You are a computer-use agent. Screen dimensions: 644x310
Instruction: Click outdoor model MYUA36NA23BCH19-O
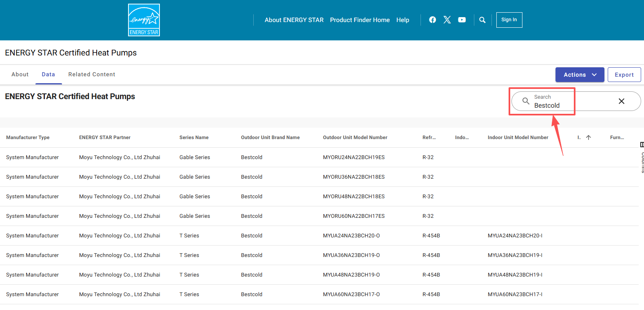tap(352, 255)
